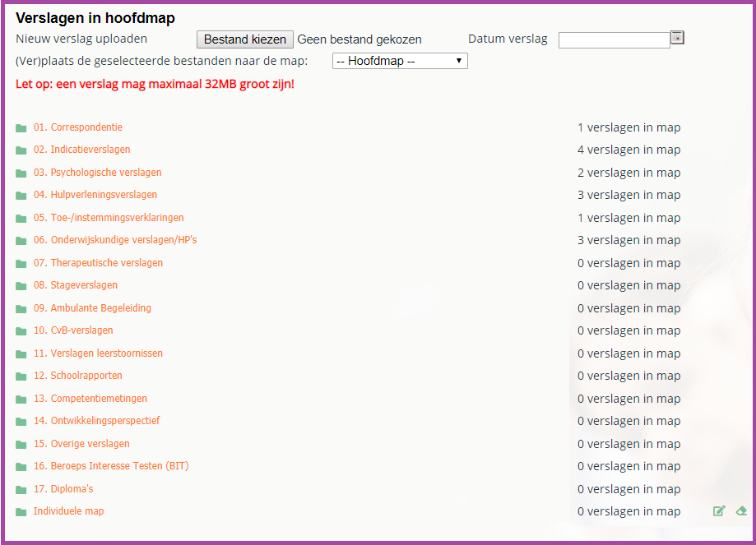Open 06. Onderwijskundige verslagen/HP's

(114, 240)
